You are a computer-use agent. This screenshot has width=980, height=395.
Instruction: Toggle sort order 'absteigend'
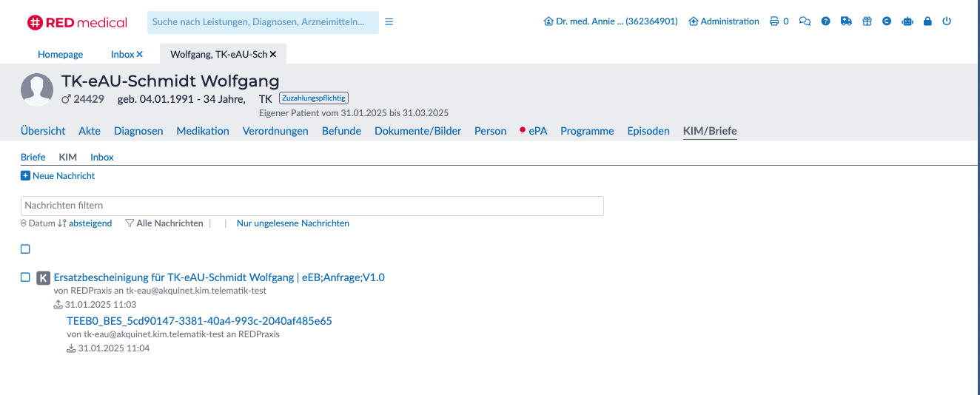[x=90, y=223]
